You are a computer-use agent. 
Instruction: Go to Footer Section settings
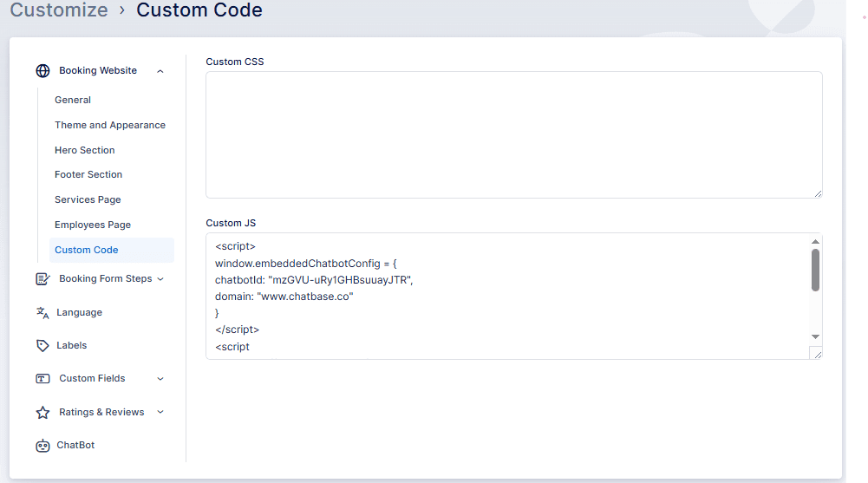(88, 174)
